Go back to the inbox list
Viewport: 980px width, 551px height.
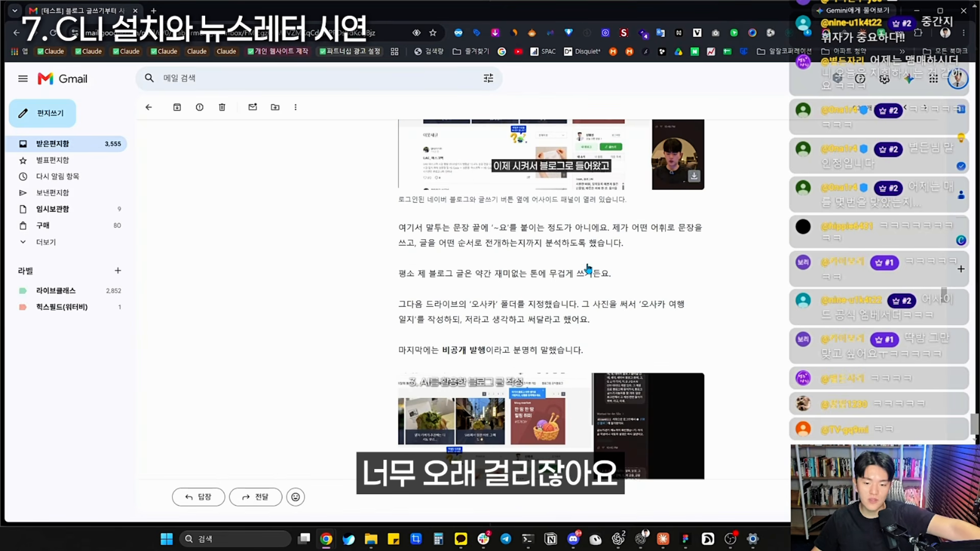click(148, 107)
